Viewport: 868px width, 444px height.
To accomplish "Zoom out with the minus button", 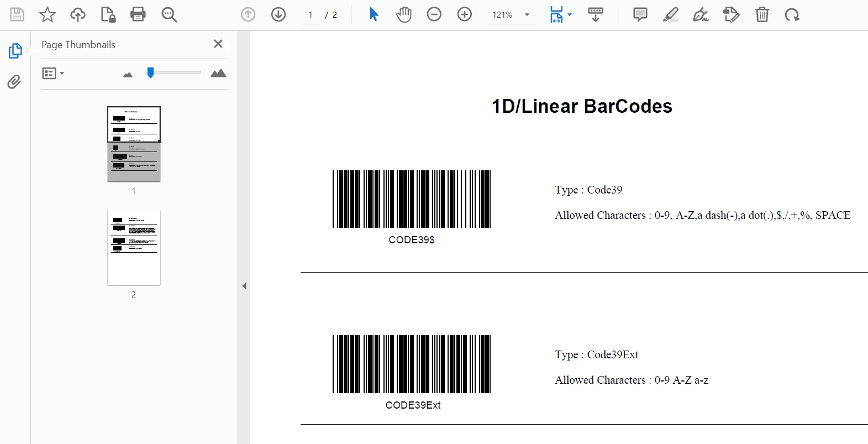I will 434,15.
